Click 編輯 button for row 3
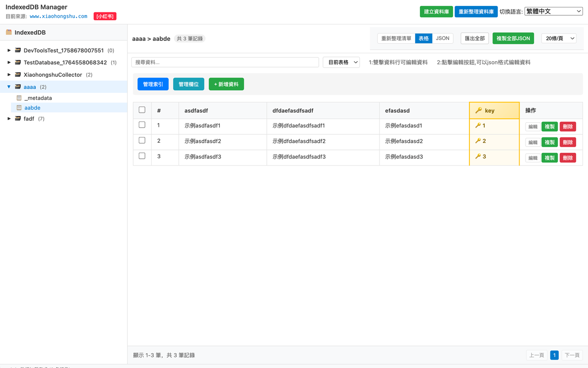 click(x=533, y=158)
